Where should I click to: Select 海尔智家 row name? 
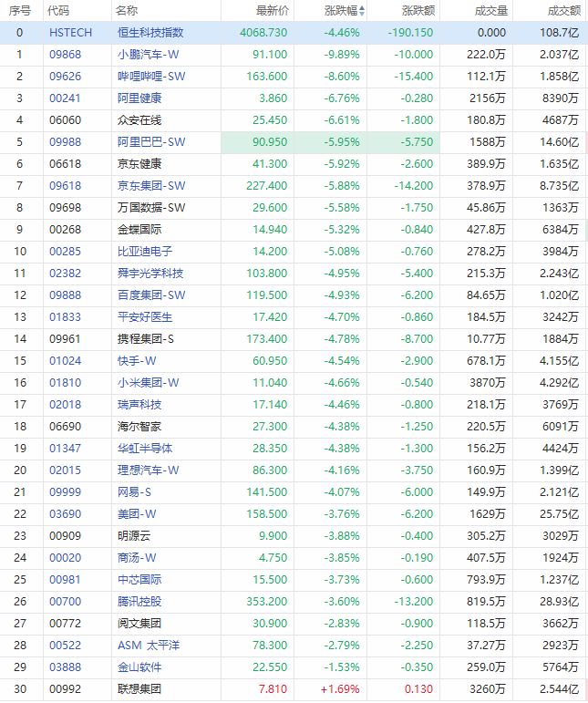[x=139, y=427]
